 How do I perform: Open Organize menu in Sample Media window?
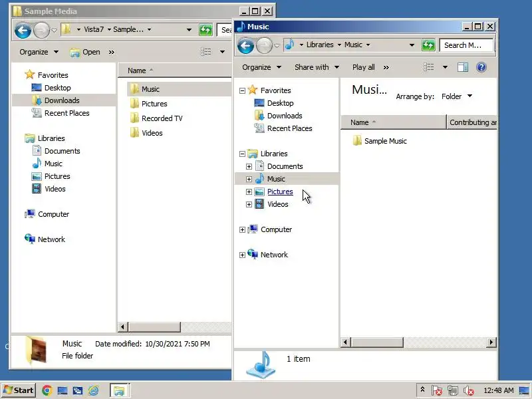39,52
